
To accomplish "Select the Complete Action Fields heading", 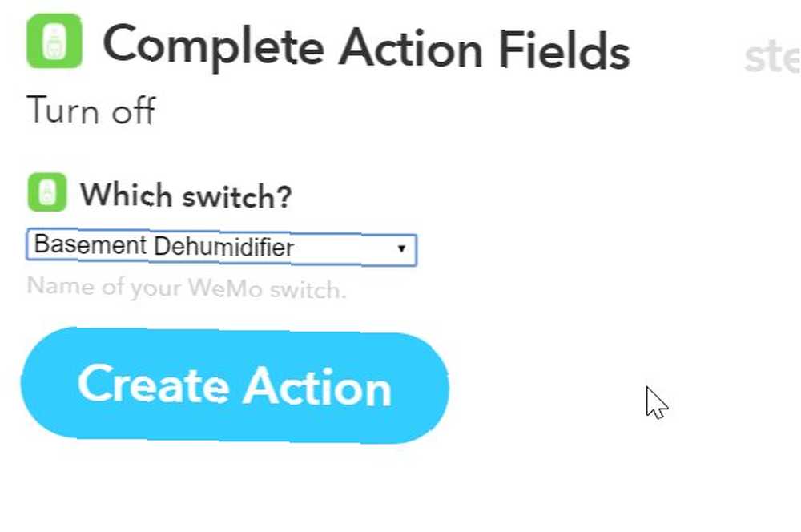I will [366, 48].
